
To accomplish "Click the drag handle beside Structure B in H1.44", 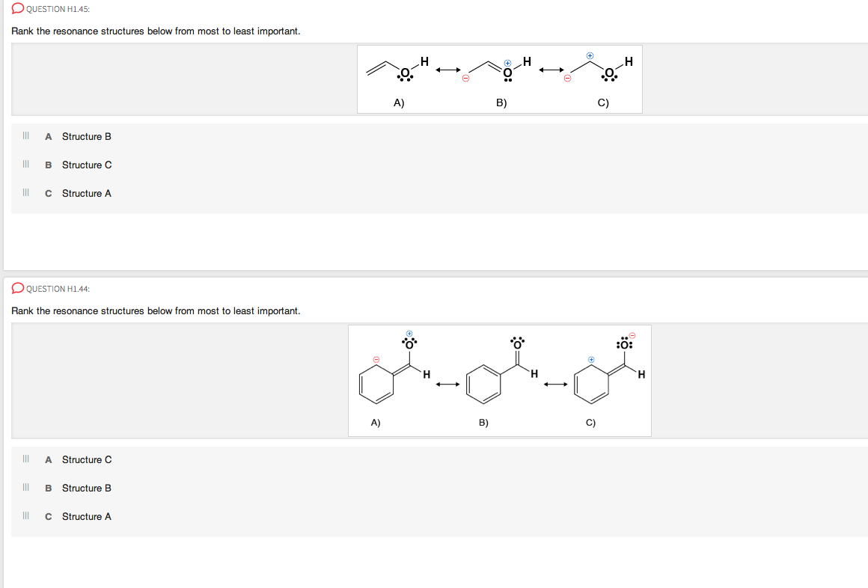I will point(25,488).
